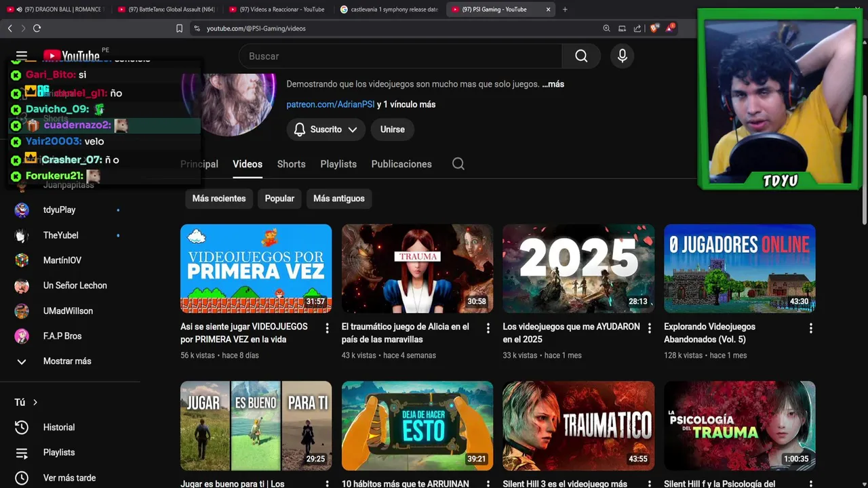Open options for videojuegos que me AYUDARON video
868x488 pixels.
coord(649,328)
